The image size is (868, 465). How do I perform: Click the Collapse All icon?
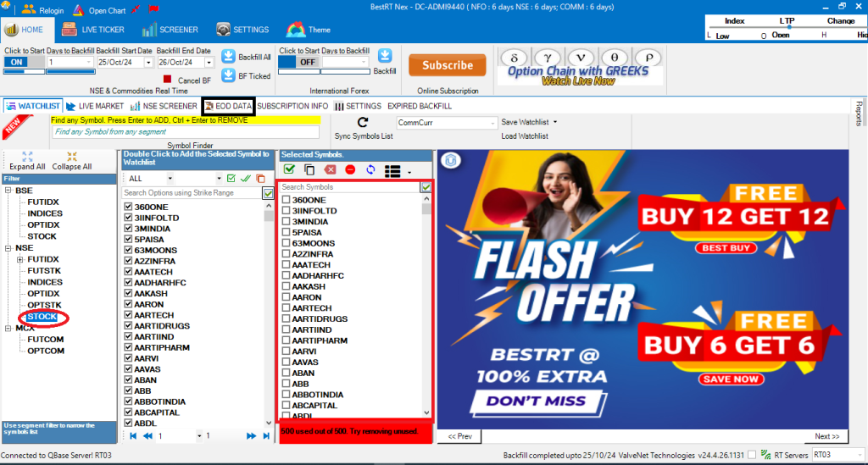point(72,157)
